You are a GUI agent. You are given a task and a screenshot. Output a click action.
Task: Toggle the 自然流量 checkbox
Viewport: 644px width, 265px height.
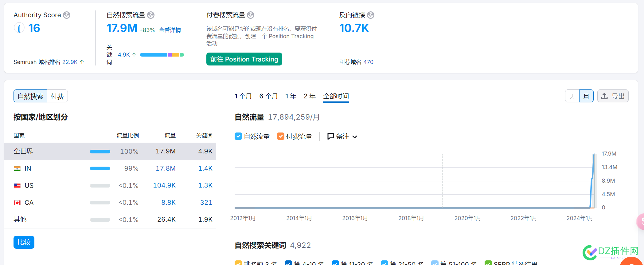click(238, 136)
